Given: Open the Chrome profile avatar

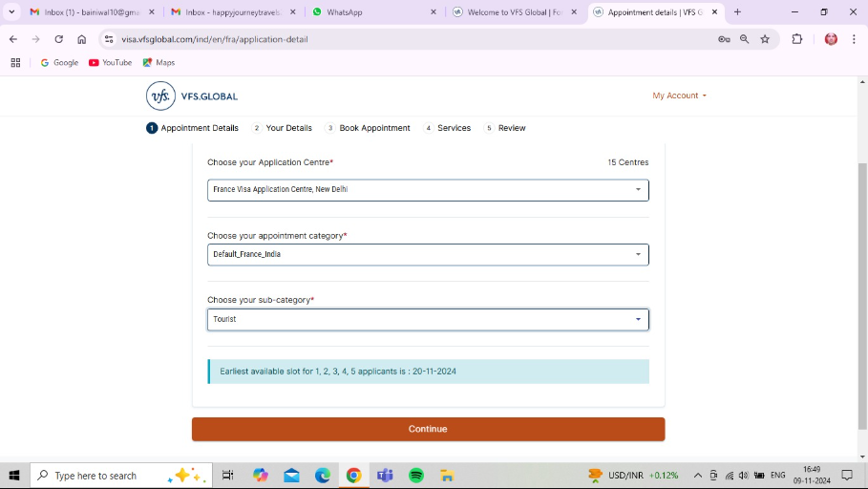Looking at the screenshot, I should [x=831, y=39].
